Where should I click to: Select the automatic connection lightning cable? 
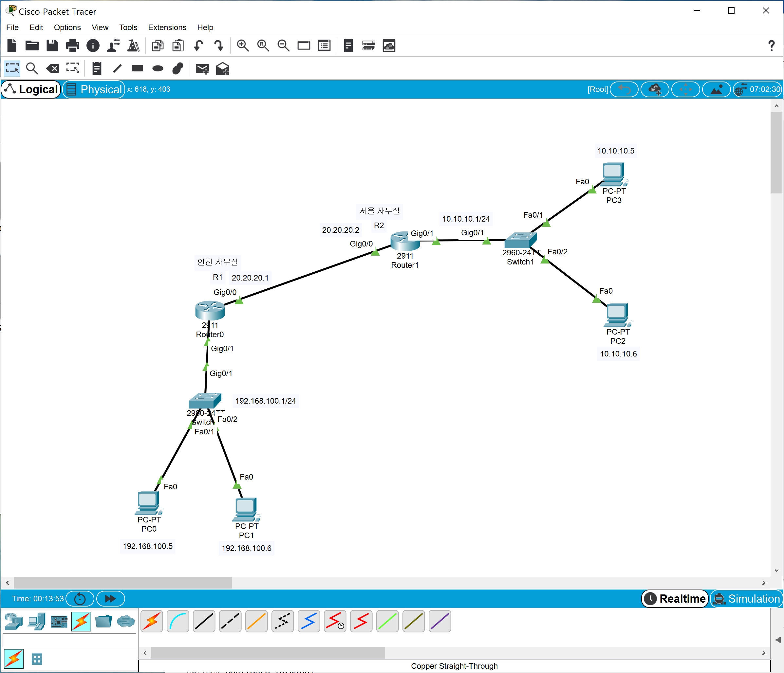pos(152,621)
